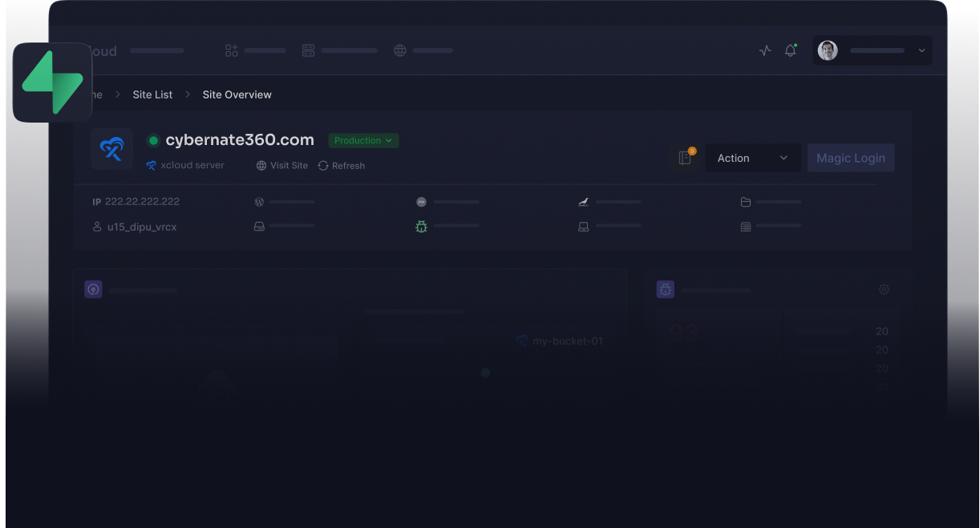The width and height of the screenshot is (980, 528).
Task: Click the folder icon in site details
Action: click(746, 202)
